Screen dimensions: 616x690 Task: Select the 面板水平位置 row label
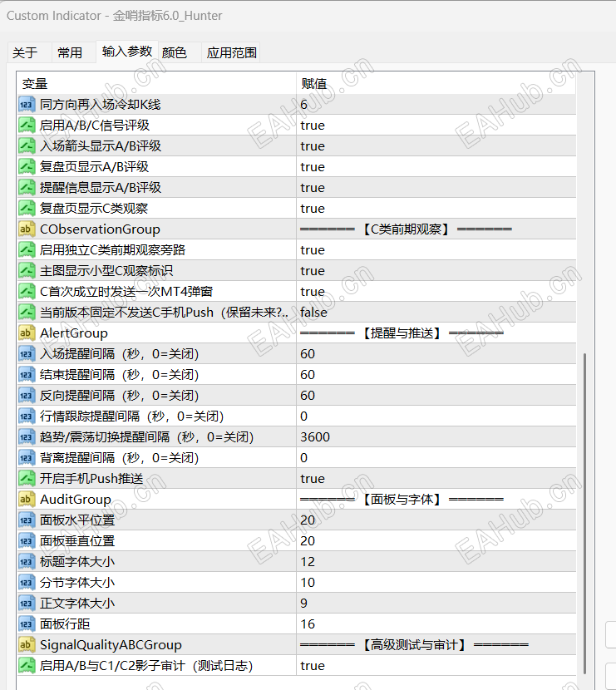77,520
